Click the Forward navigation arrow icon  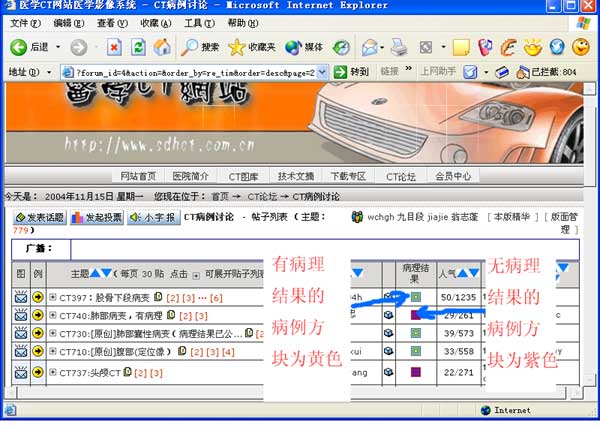pos(79,47)
